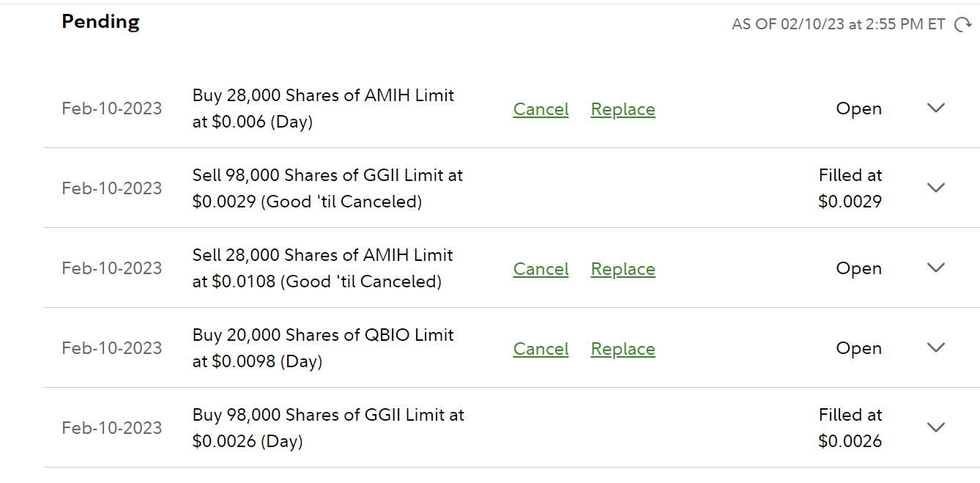This screenshot has height=483, width=980.
Task: Click the Open status of the QBIO order
Action: point(858,348)
